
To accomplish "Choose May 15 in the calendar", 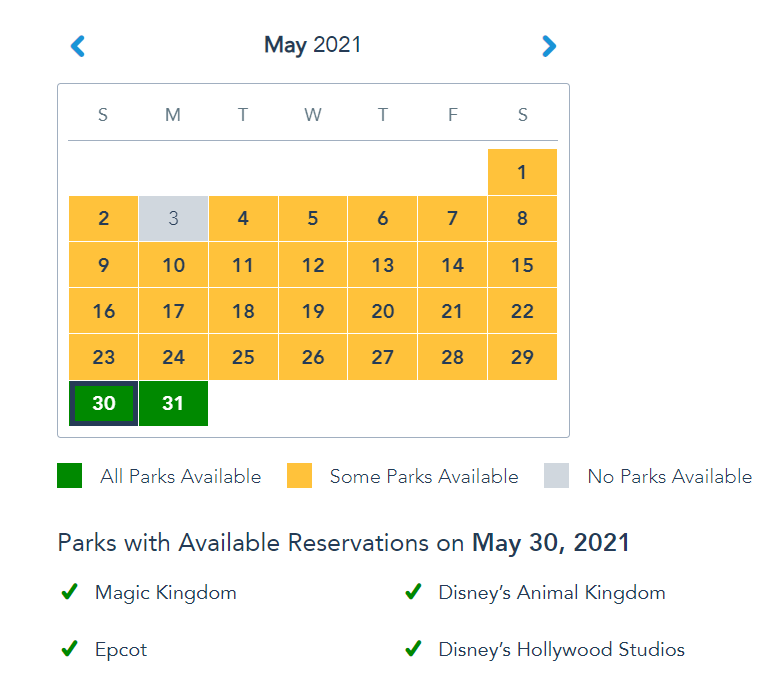I will 522,265.
